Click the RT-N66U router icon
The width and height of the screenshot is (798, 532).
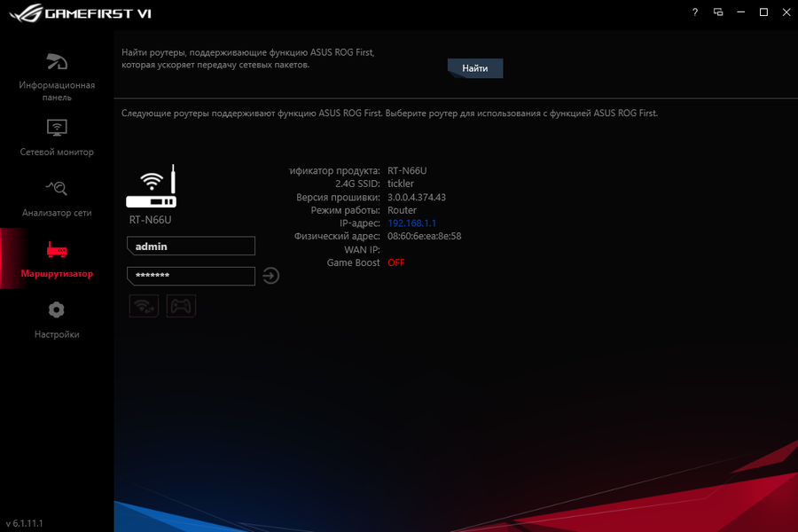pyautogui.click(x=151, y=186)
